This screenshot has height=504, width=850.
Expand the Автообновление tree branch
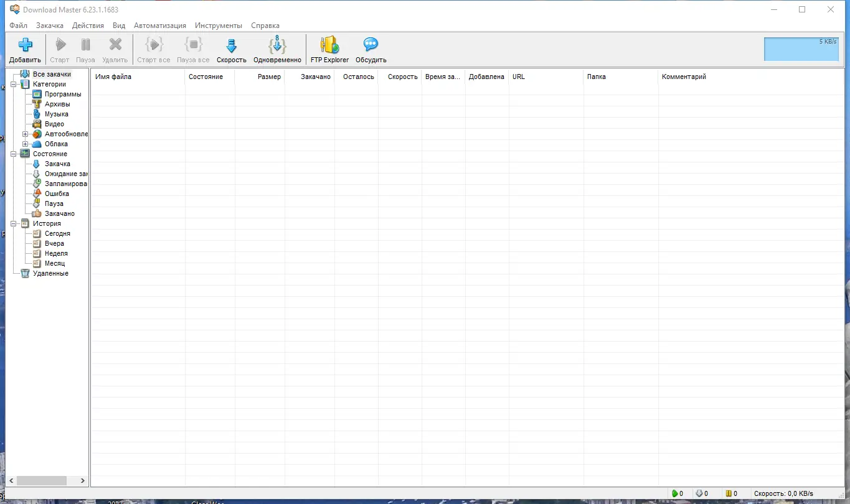26,134
